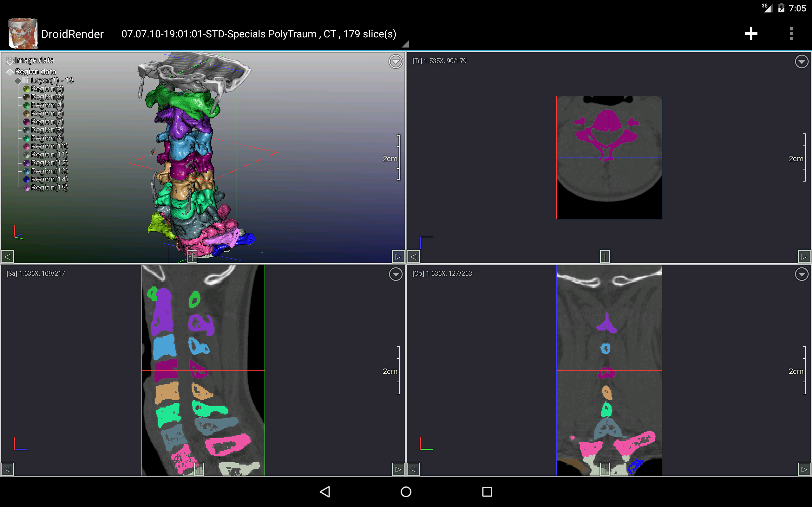Screen dimensions: 812x507
Task: Select the Image data tree item
Action: point(34,60)
